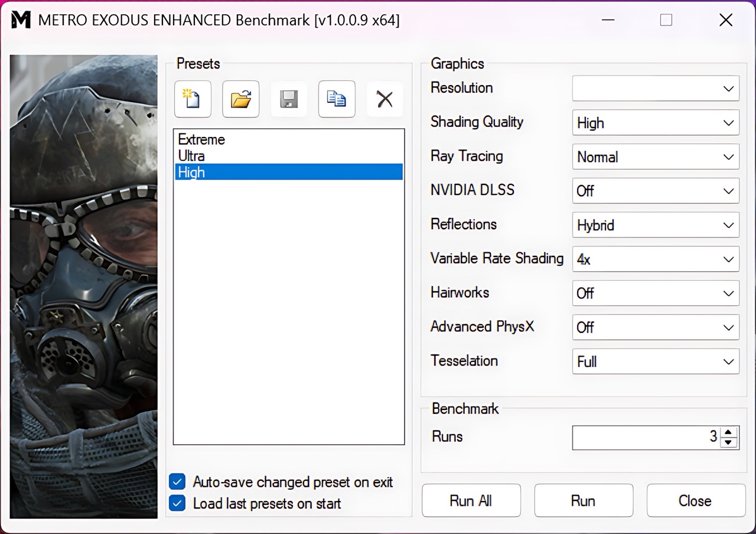
Task: Select the Ultra preset
Action: coord(289,156)
